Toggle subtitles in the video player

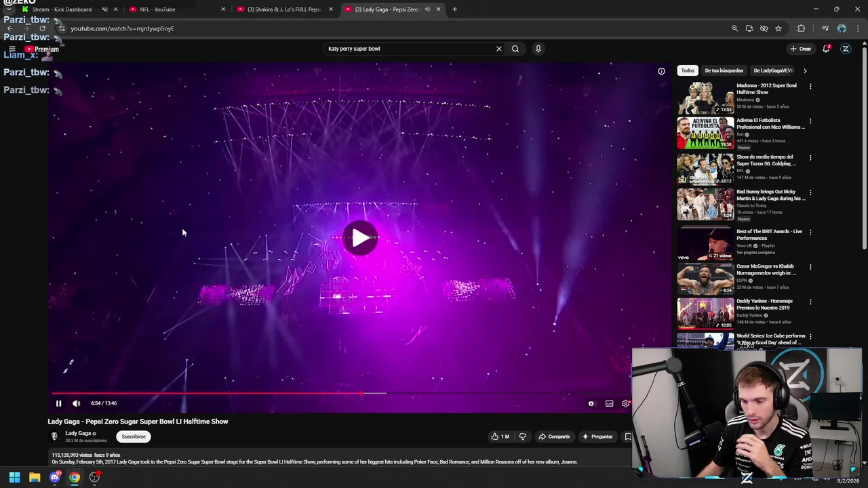[x=609, y=403]
